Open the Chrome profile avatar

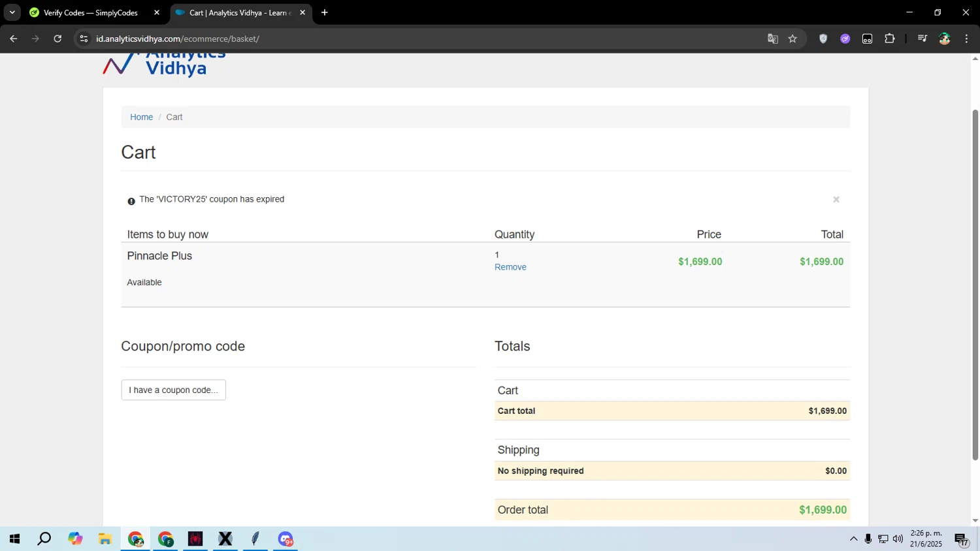tap(944, 39)
